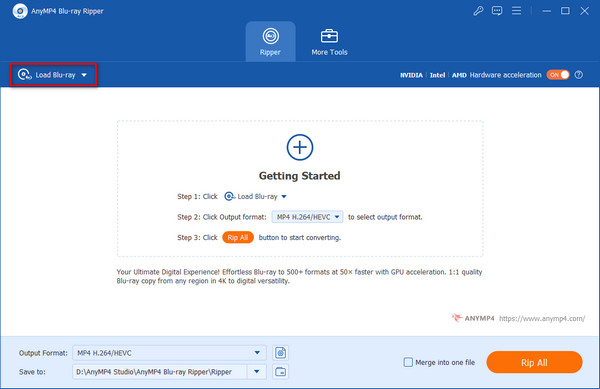Minimize the AnyMP4 window
600x389 pixels.
(546, 11)
